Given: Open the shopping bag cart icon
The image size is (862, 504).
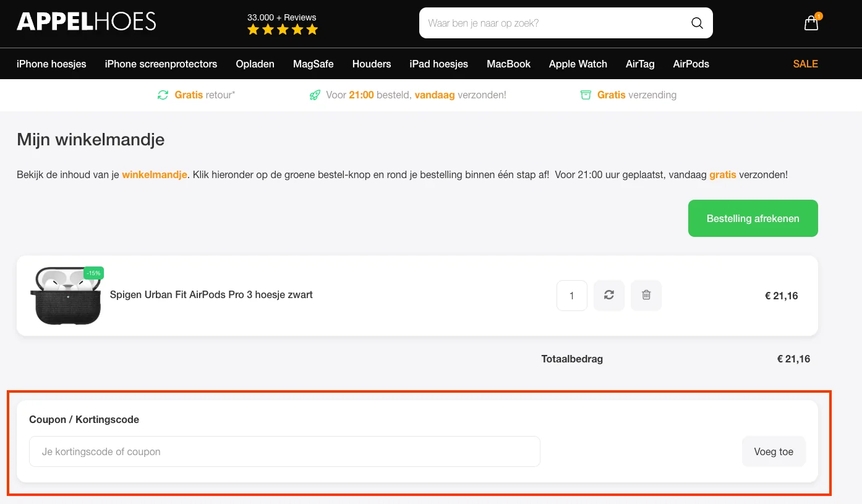Looking at the screenshot, I should click(811, 23).
